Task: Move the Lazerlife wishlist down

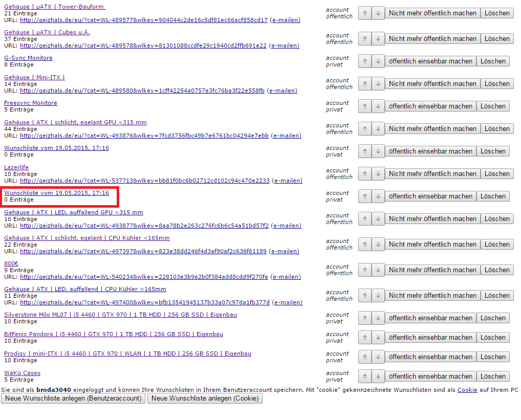Action: point(378,174)
